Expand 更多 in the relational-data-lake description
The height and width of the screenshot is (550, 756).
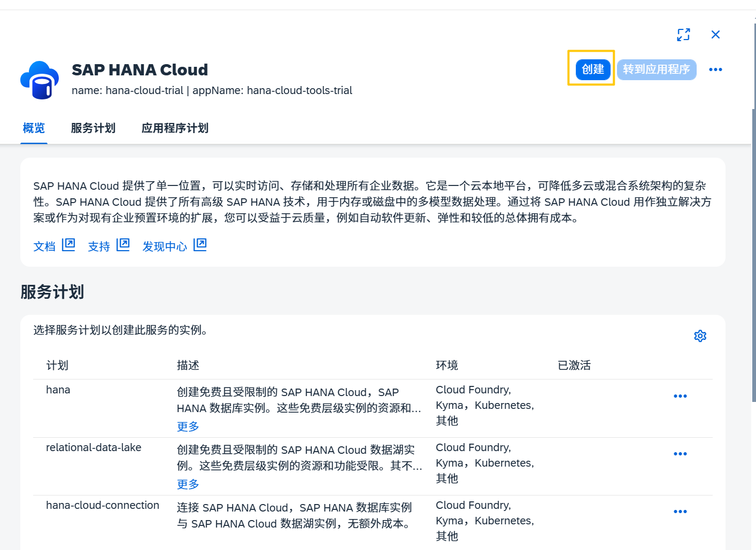pos(188,484)
